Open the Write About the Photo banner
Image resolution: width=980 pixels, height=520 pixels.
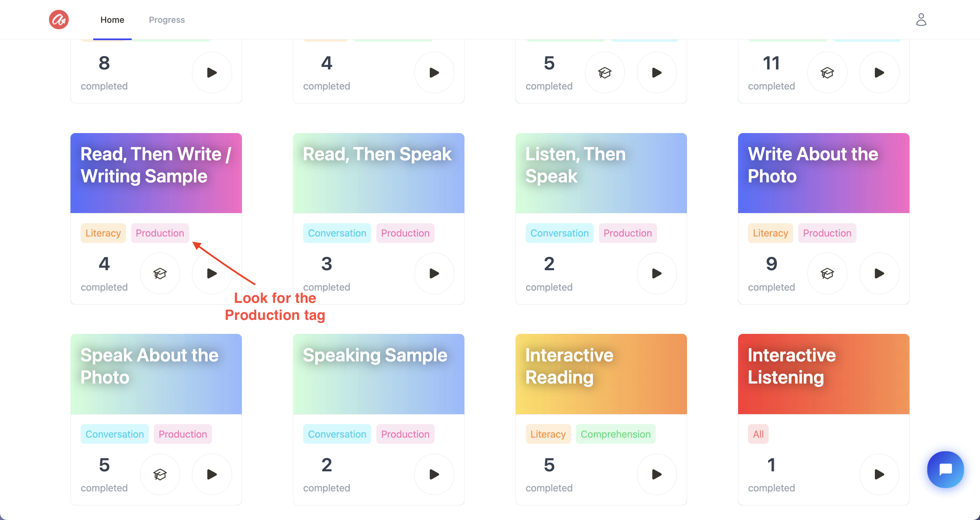[823, 173]
